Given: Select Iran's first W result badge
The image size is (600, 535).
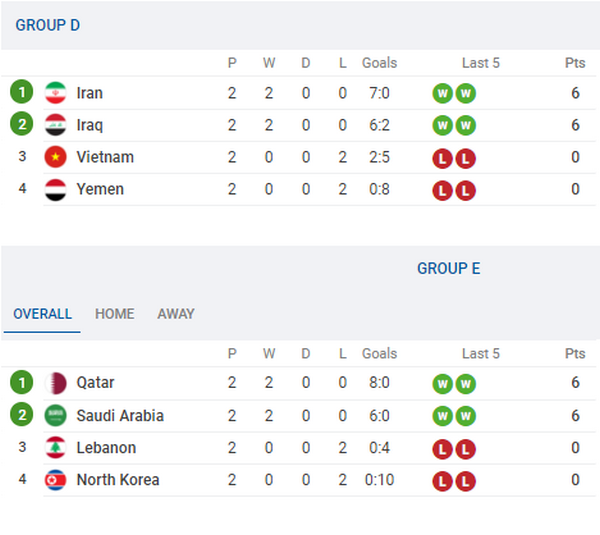Looking at the screenshot, I should coord(442,93).
